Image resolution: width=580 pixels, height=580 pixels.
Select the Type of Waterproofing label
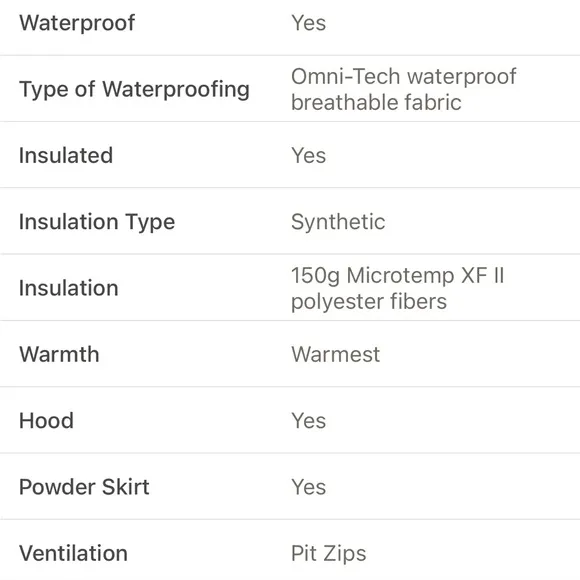point(134,89)
